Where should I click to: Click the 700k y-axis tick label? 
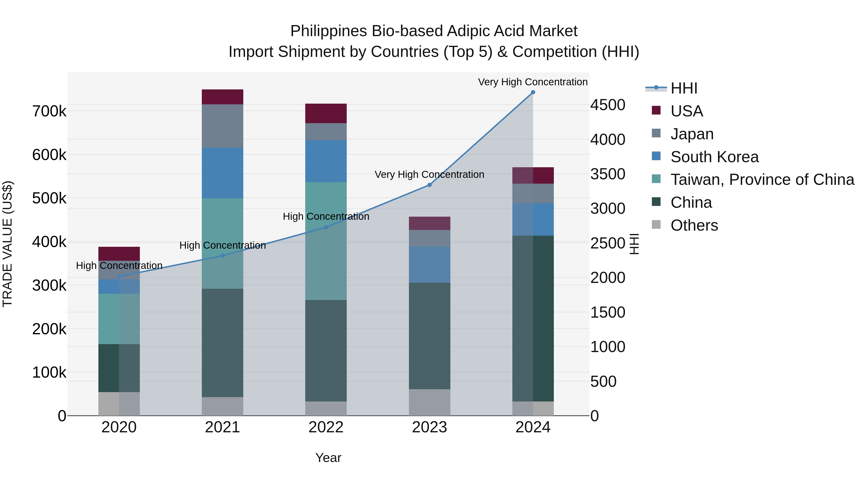click(49, 111)
